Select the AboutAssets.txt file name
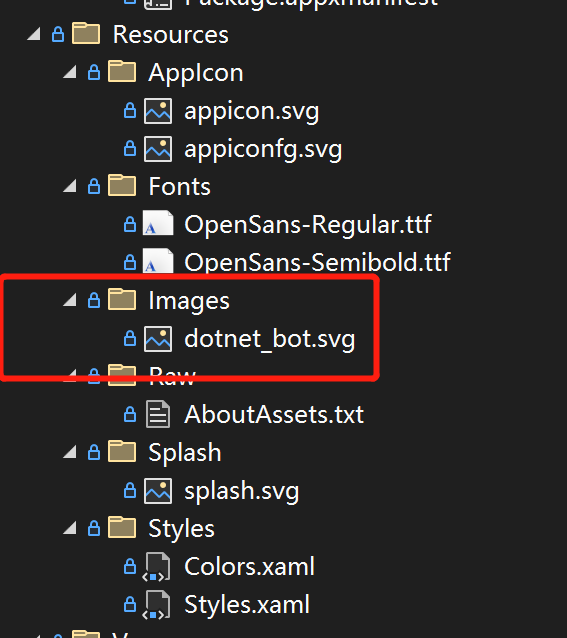The height and width of the screenshot is (638, 567). [x=274, y=415]
